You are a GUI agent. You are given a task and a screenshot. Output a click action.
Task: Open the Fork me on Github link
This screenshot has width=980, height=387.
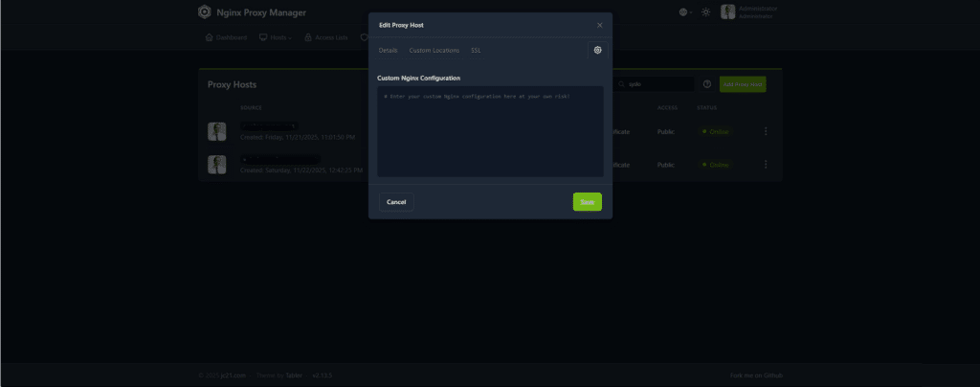pyautogui.click(x=756, y=375)
